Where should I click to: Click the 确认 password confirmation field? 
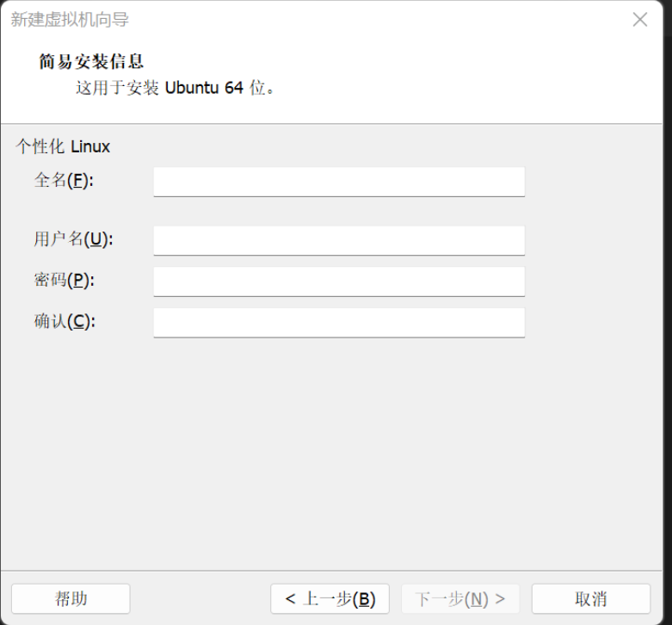click(x=339, y=323)
